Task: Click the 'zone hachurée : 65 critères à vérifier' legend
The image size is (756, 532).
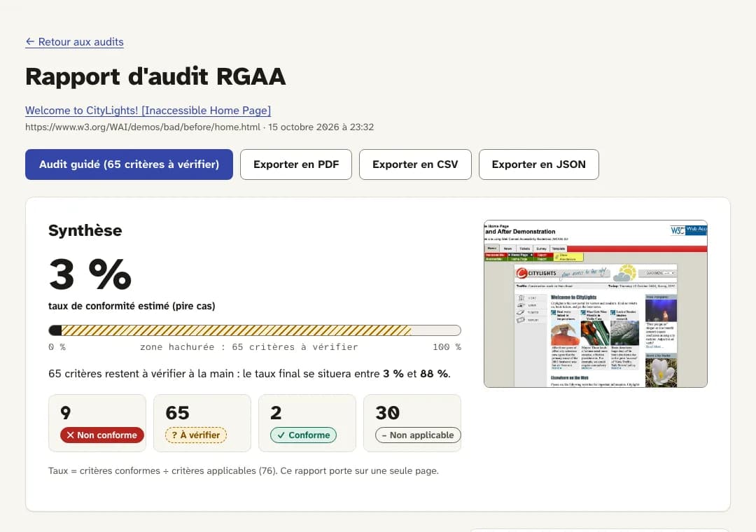Action: click(x=248, y=346)
